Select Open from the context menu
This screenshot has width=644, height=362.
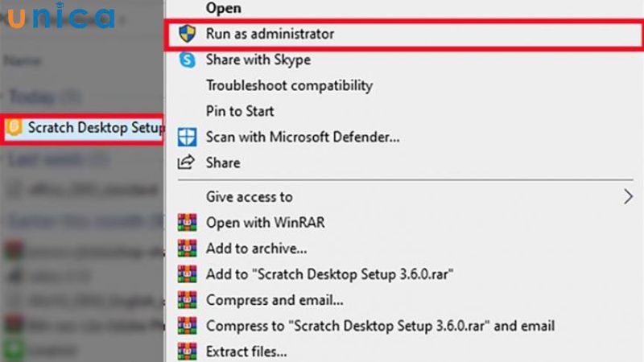pos(223,8)
